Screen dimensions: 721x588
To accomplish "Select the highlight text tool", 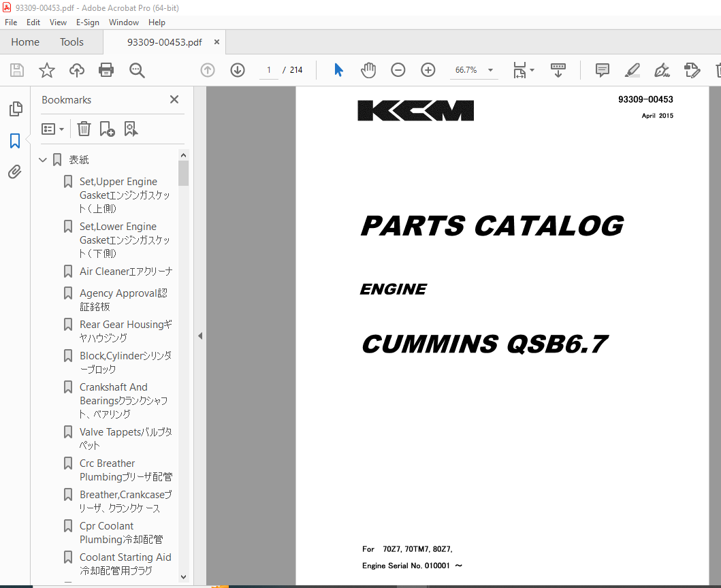I will tap(632, 70).
